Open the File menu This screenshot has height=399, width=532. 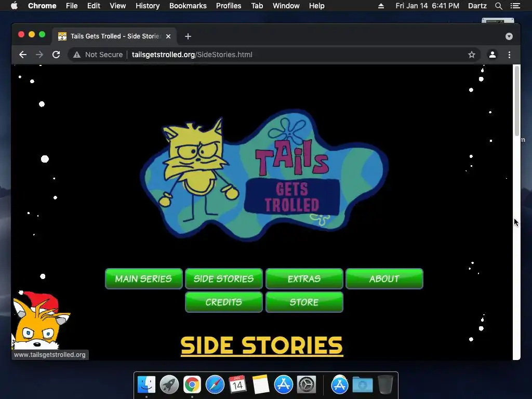[x=72, y=6]
